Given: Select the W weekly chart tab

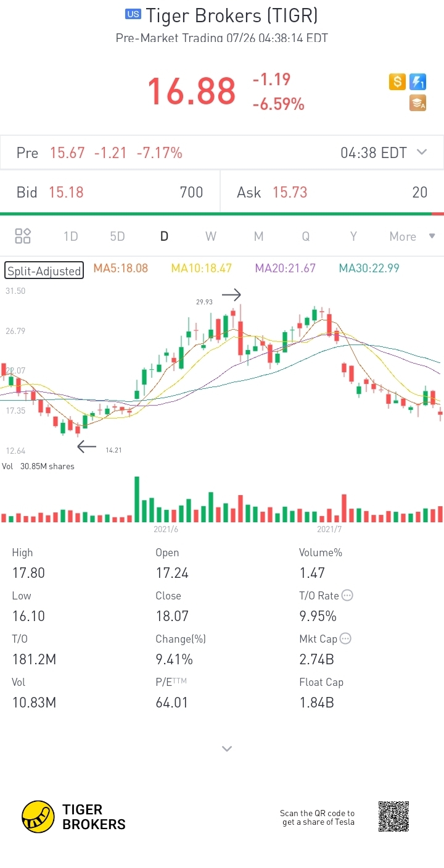Looking at the screenshot, I should coord(211,236).
